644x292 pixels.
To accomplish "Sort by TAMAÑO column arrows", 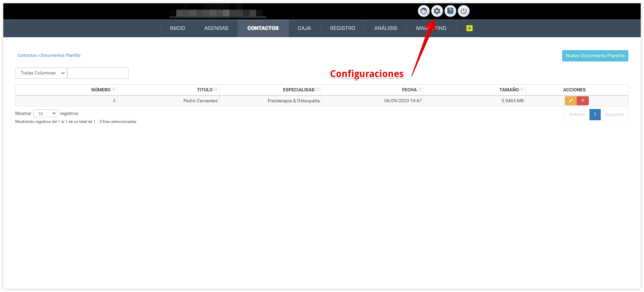I will (x=522, y=90).
